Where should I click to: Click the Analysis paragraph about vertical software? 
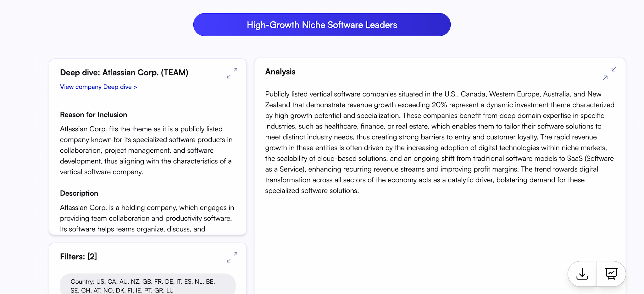[x=439, y=142]
